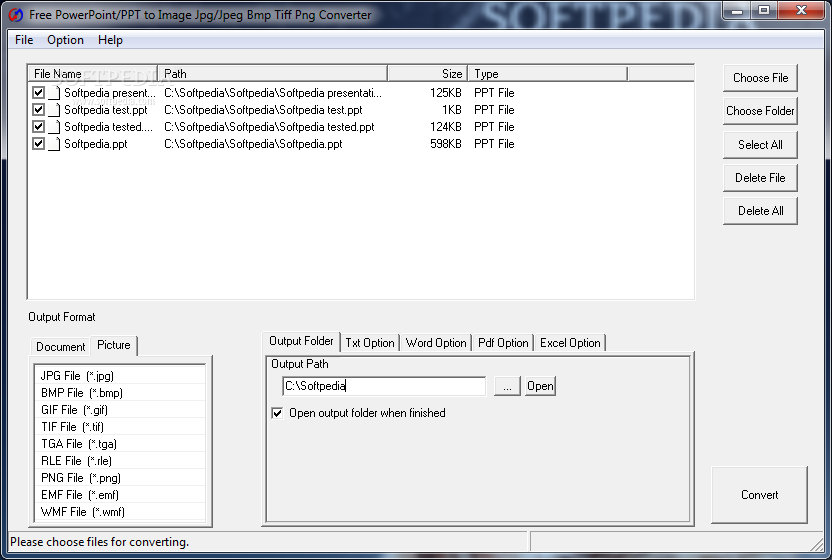Image resolution: width=832 pixels, height=560 pixels.
Task: Click Open next to the output path
Action: (540, 386)
